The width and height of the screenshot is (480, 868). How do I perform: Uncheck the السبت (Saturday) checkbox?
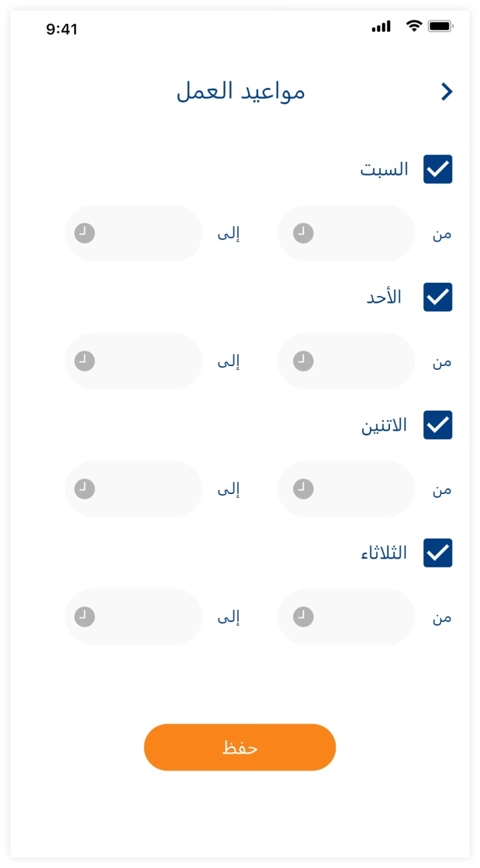pos(438,169)
